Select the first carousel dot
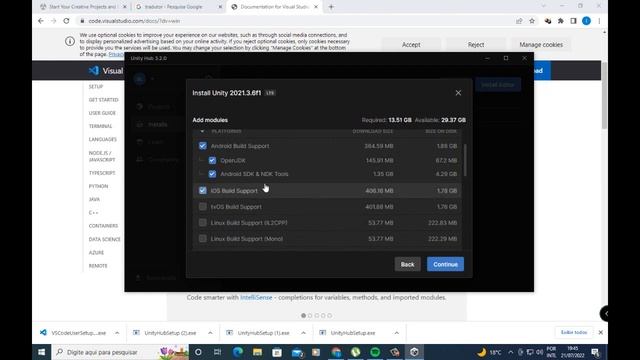 click(x=303, y=316)
